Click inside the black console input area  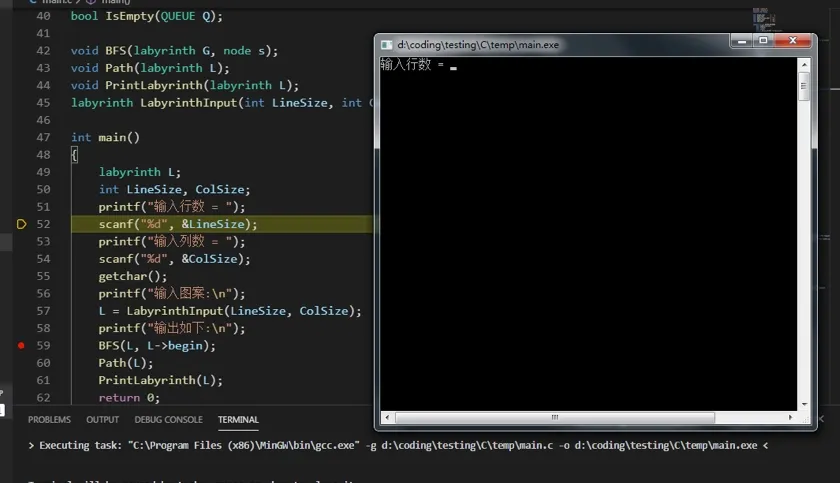[x=588, y=234]
